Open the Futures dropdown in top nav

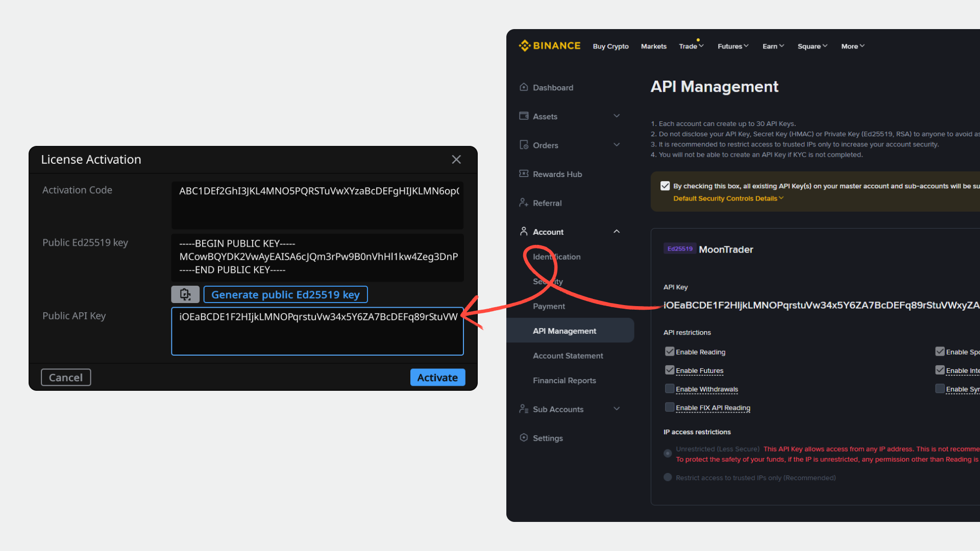[x=733, y=46]
